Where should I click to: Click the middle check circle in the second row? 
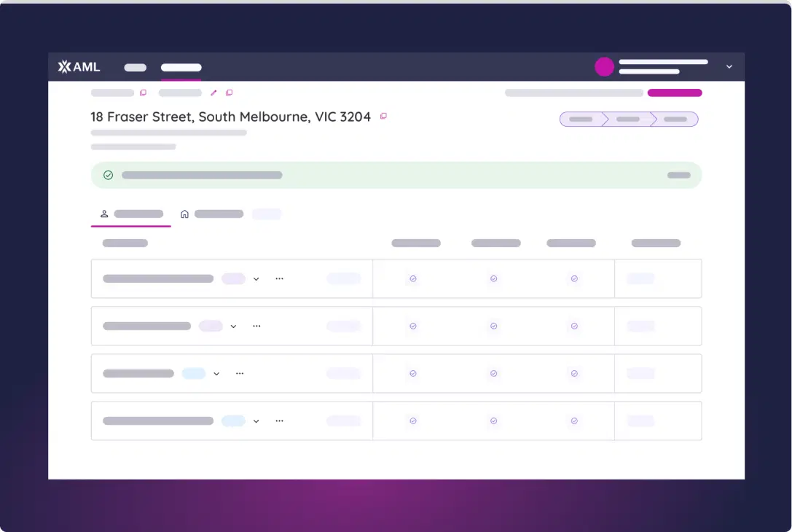[493, 326]
